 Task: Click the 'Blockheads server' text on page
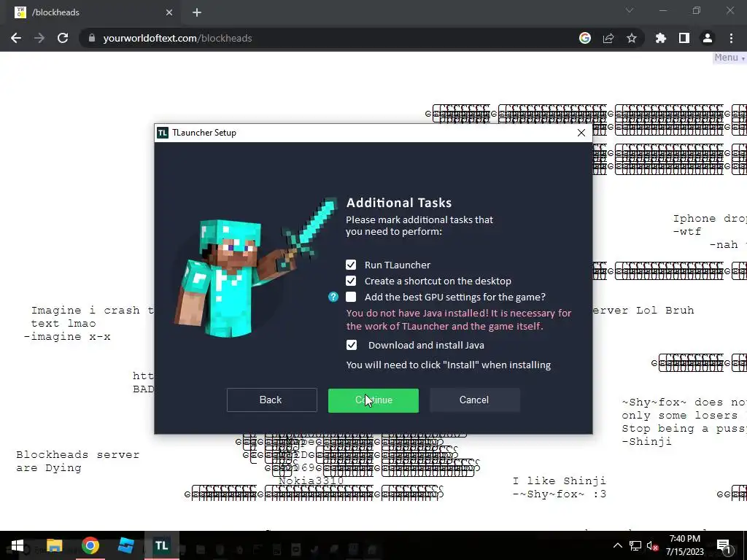point(77,455)
